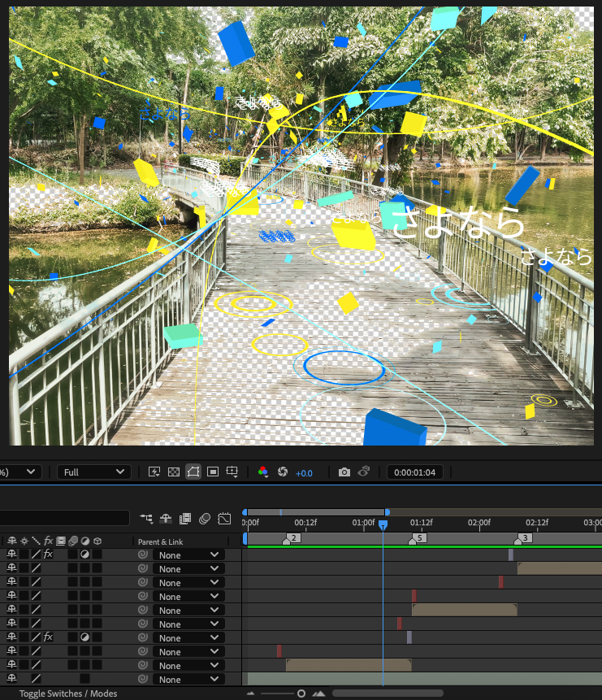Open the Parent dropdown of the fourth layer

tap(188, 597)
